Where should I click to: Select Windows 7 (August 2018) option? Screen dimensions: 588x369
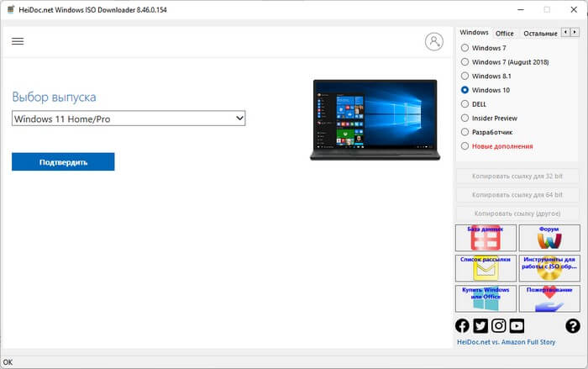(465, 62)
